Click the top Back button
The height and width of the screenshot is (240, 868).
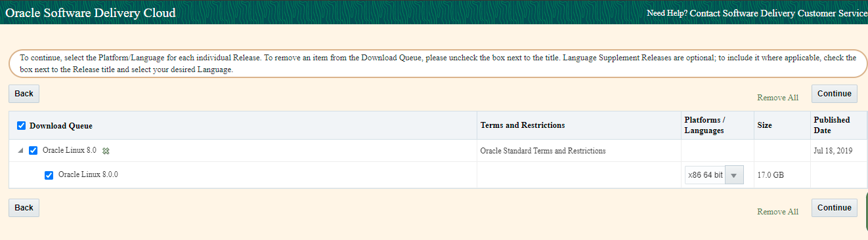24,94
